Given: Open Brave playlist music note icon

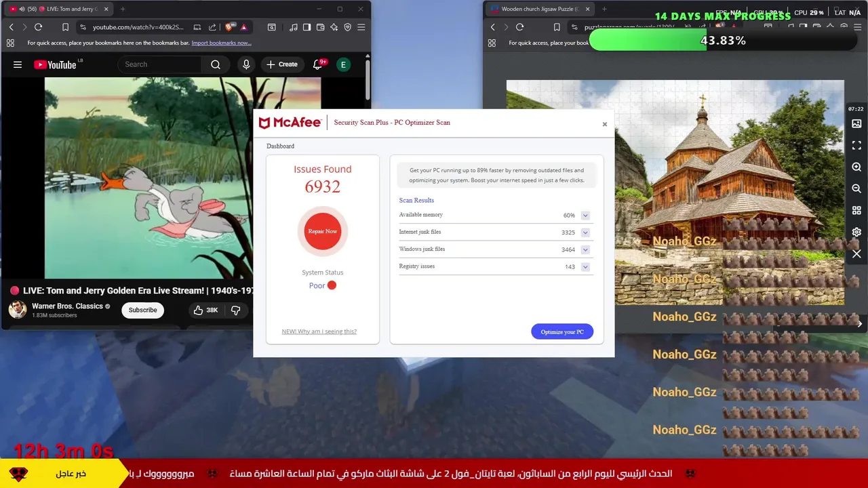Looking at the screenshot, I should (293, 27).
